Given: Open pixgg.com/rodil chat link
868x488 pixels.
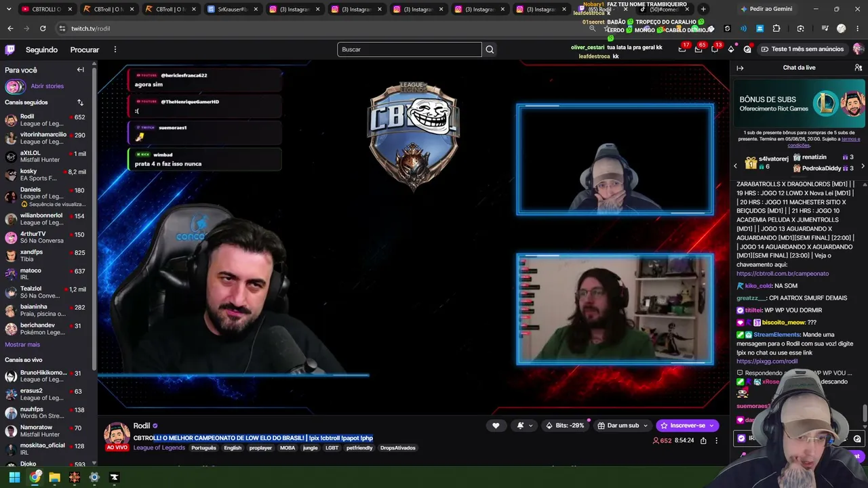Looking at the screenshot, I should (x=767, y=361).
